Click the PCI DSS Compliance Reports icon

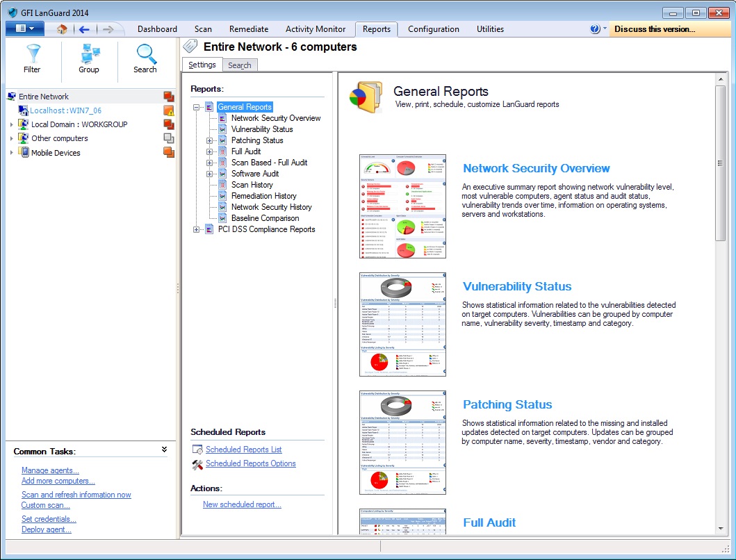coord(209,229)
